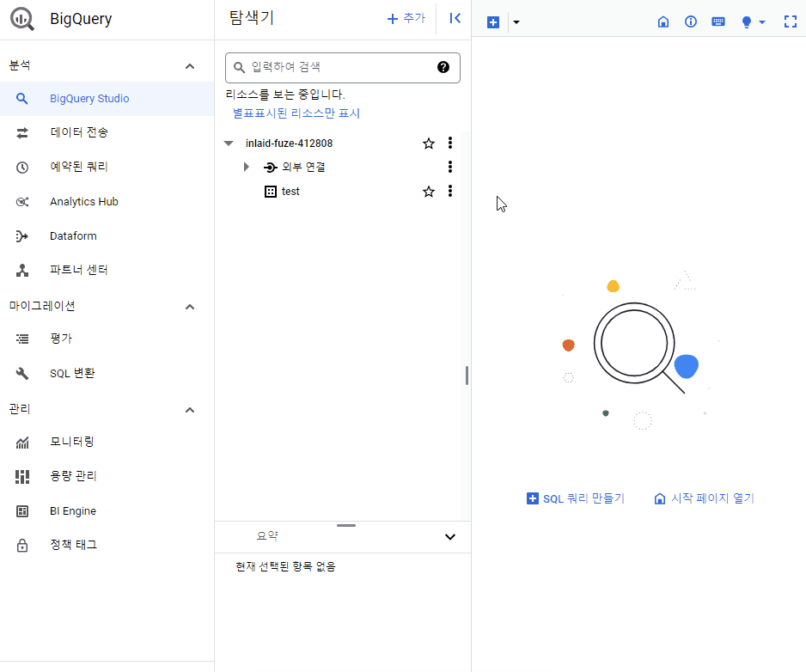Select the inlaid-fuze-412808 project
The height and width of the screenshot is (672, 806).
pos(289,143)
